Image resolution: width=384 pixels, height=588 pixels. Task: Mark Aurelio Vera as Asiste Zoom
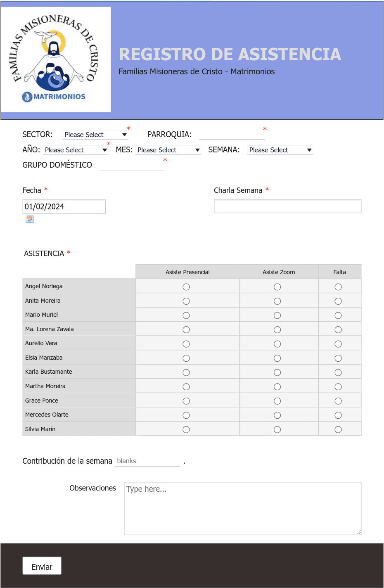click(x=277, y=344)
